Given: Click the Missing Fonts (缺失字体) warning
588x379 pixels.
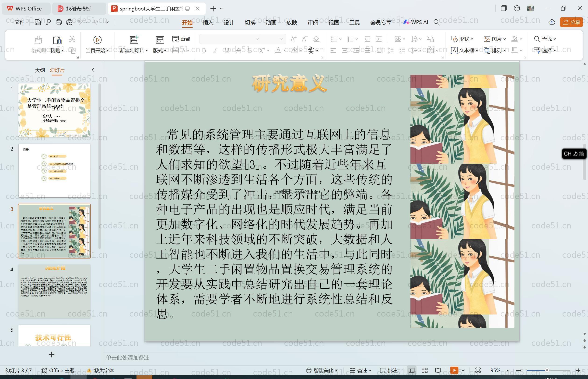Looking at the screenshot, I should click(x=101, y=370).
